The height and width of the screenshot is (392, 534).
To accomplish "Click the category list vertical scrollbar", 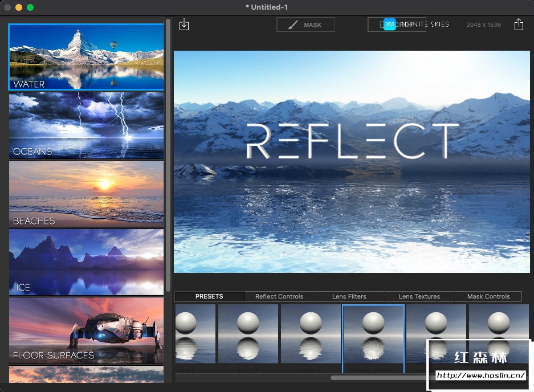I will (x=168, y=155).
